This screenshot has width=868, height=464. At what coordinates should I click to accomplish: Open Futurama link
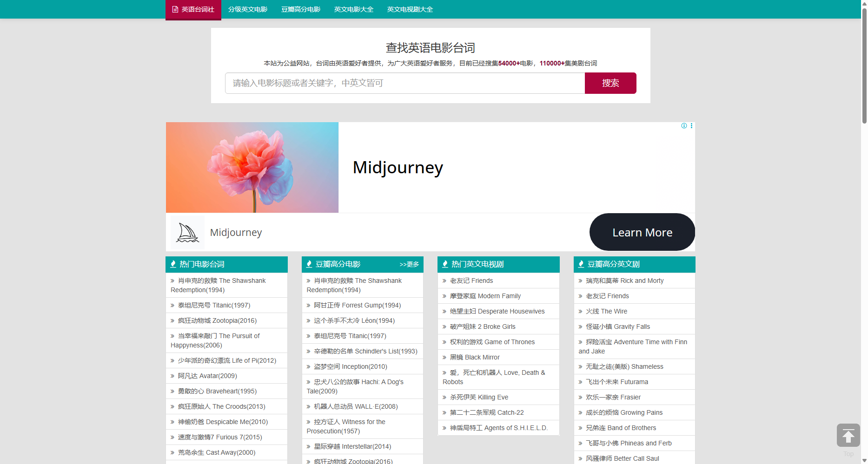coord(617,382)
